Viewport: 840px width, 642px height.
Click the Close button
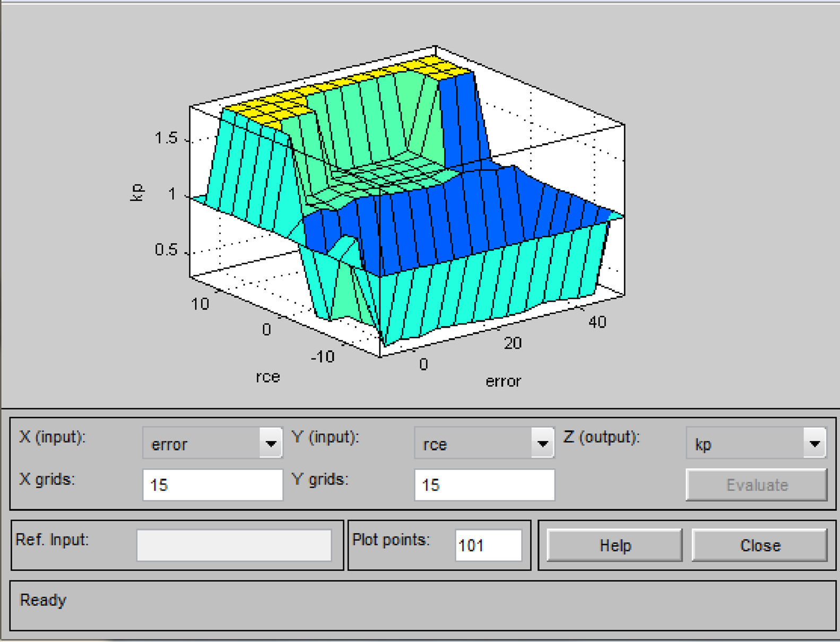(x=759, y=545)
